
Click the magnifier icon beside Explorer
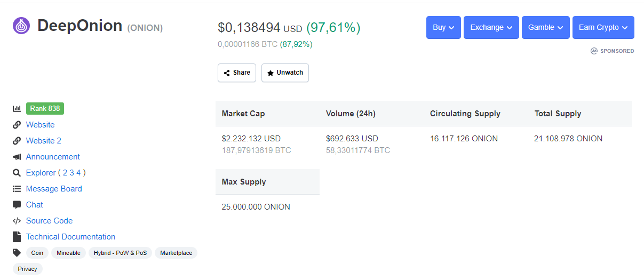tap(17, 173)
